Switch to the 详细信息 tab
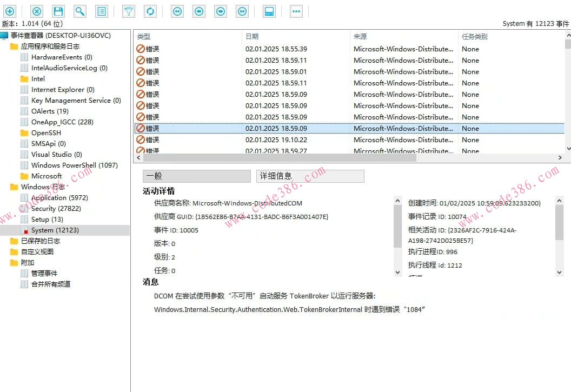The width and height of the screenshot is (571, 392). (x=310, y=176)
